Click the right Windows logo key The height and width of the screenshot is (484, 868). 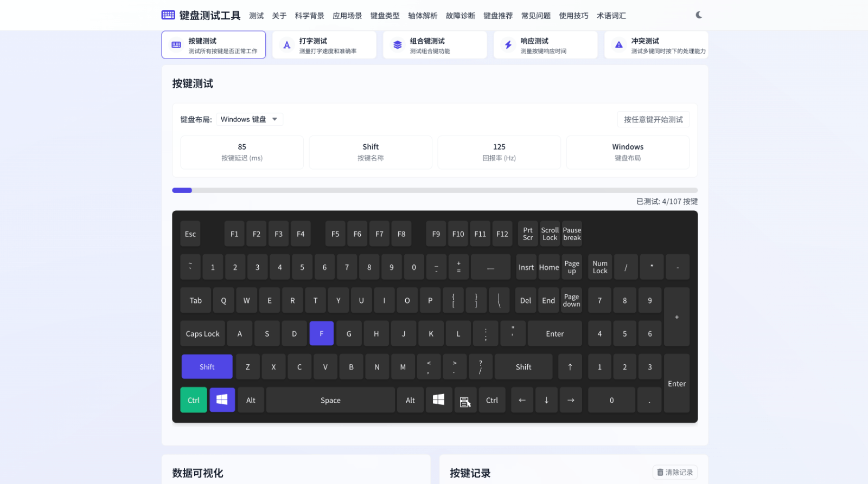point(439,400)
